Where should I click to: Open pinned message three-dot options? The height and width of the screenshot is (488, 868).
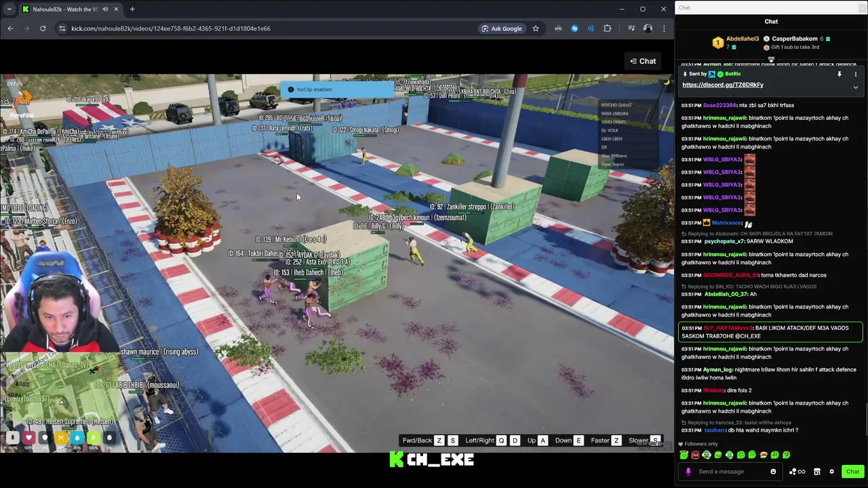[855, 75]
